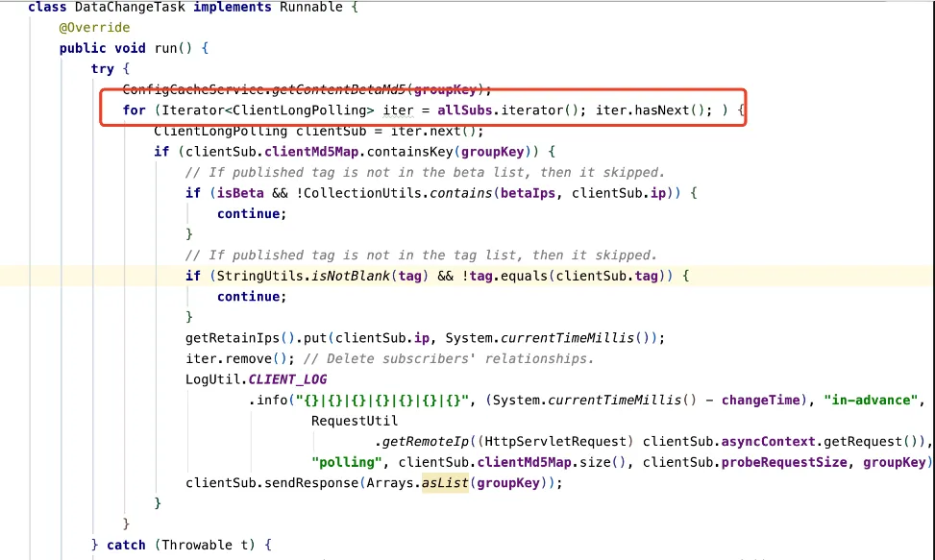Click containsKey in the clientMd5Map check

tap(409, 152)
